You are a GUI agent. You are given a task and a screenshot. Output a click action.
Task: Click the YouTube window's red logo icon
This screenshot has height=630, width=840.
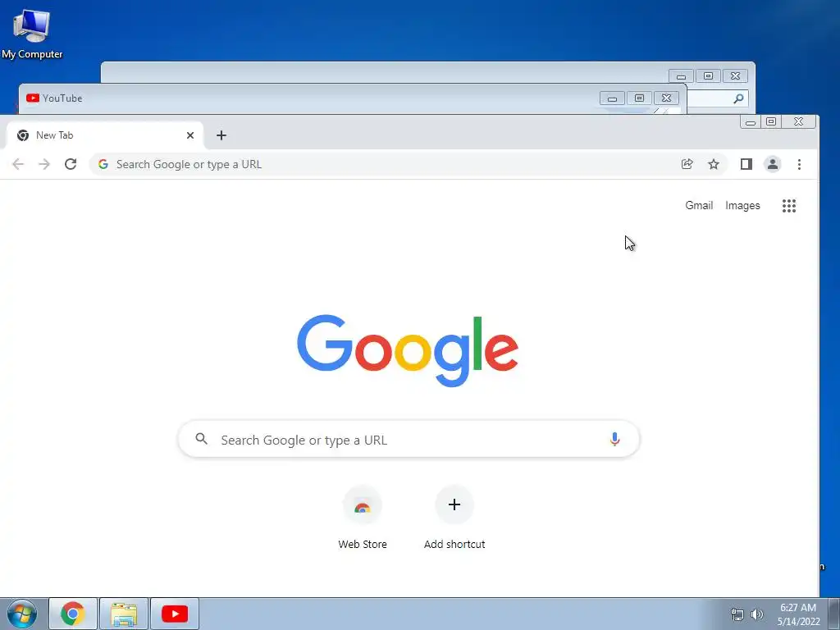point(33,98)
